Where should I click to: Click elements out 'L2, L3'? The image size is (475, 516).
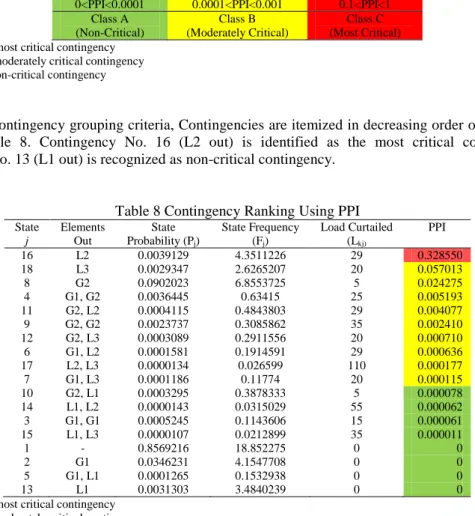pyautogui.click(x=82, y=366)
